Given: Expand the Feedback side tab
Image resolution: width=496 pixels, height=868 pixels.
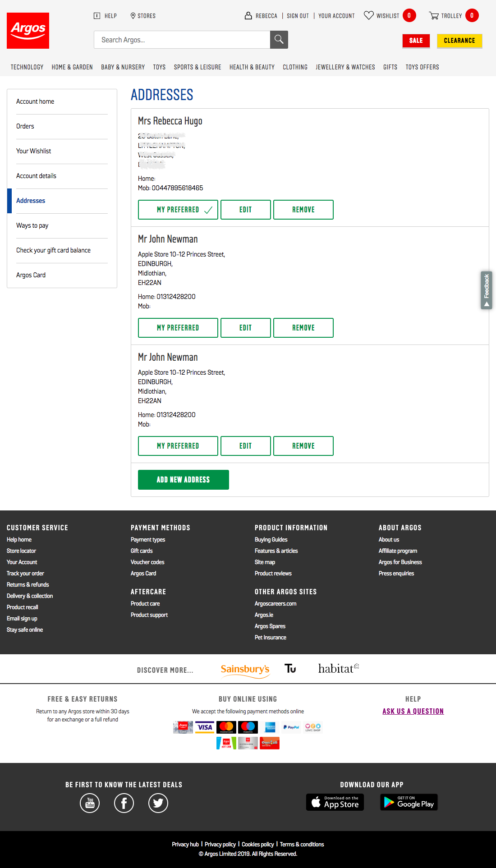Looking at the screenshot, I should point(486,290).
